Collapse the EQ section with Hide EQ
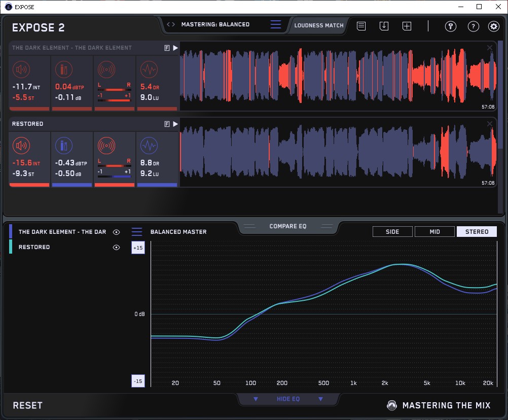The width and height of the screenshot is (508, 420). click(288, 399)
